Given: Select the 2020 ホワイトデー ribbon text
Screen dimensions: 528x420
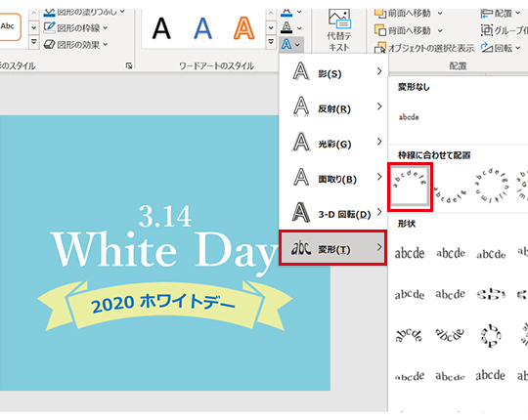Looking at the screenshot, I should click(x=163, y=302).
